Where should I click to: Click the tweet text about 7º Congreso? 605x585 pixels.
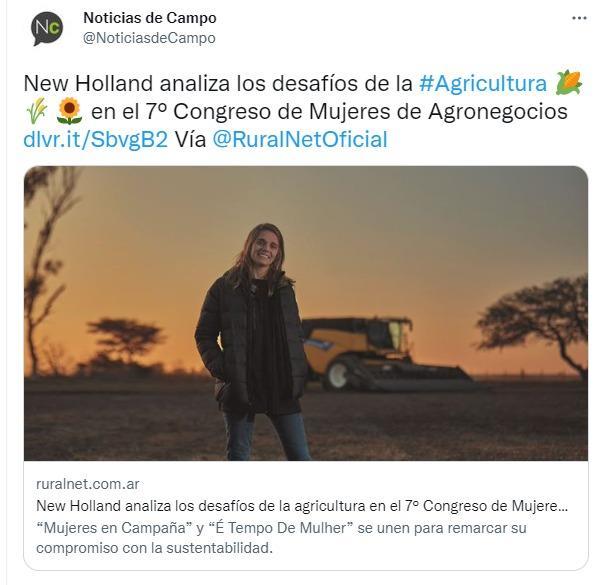click(329, 112)
